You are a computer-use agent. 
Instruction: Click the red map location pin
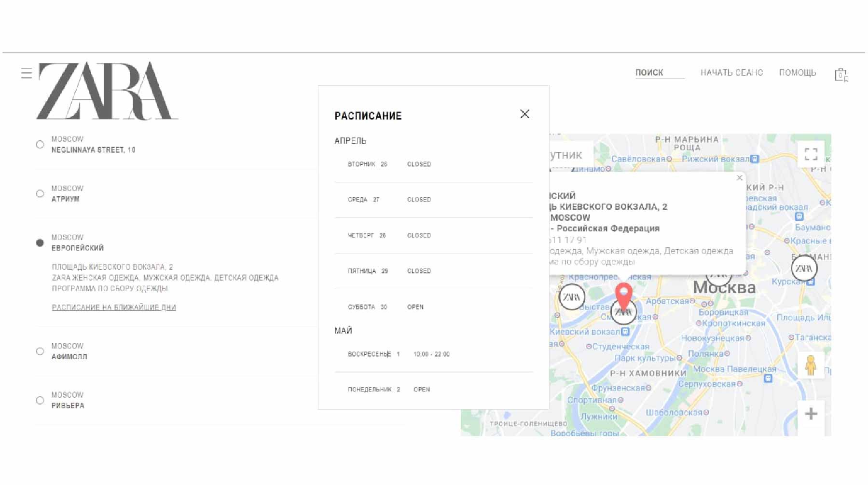coord(623,297)
